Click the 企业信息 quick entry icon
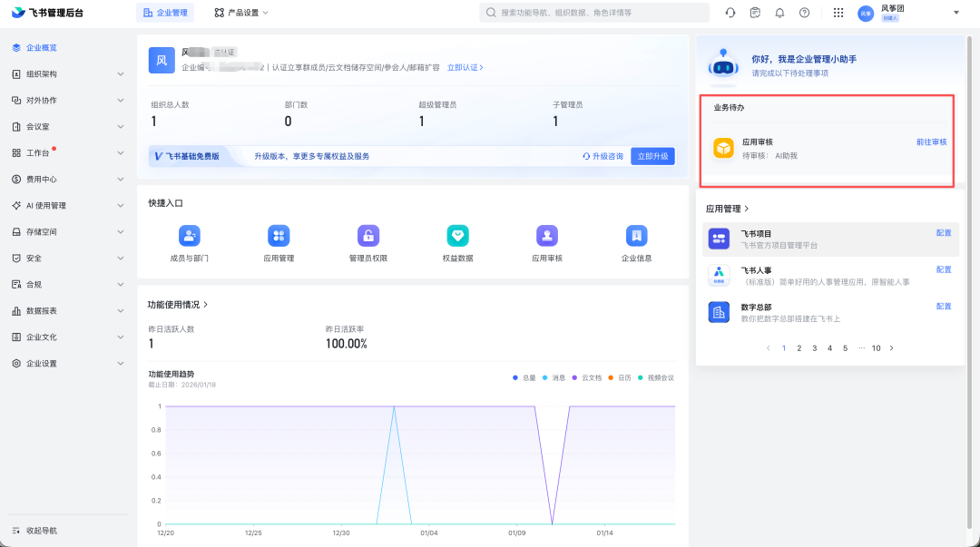This screenshot has width=980, height=547. pos(636,236)
